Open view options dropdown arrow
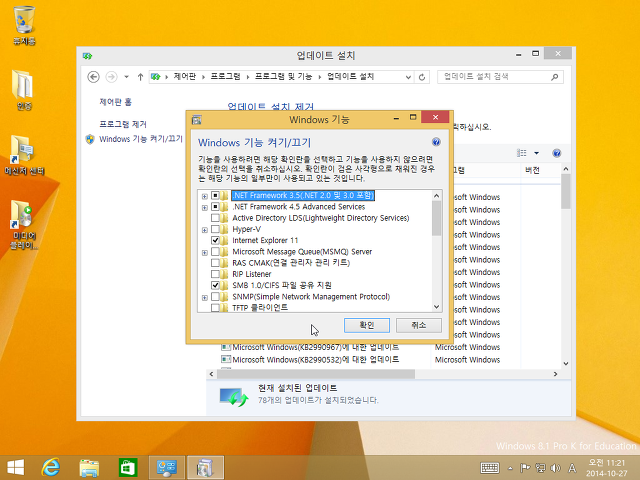The width and height of the screenshot is (640, 480). (536, 153)
